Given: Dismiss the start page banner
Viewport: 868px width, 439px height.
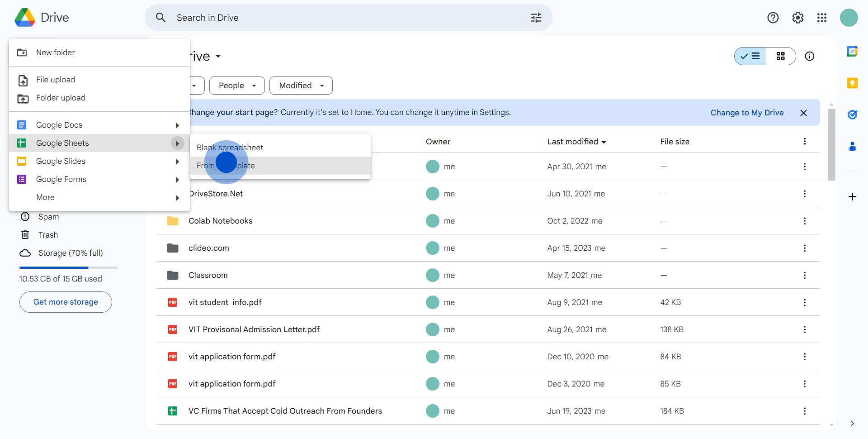Looking at the screenshot, I should [x=803, y=113].
